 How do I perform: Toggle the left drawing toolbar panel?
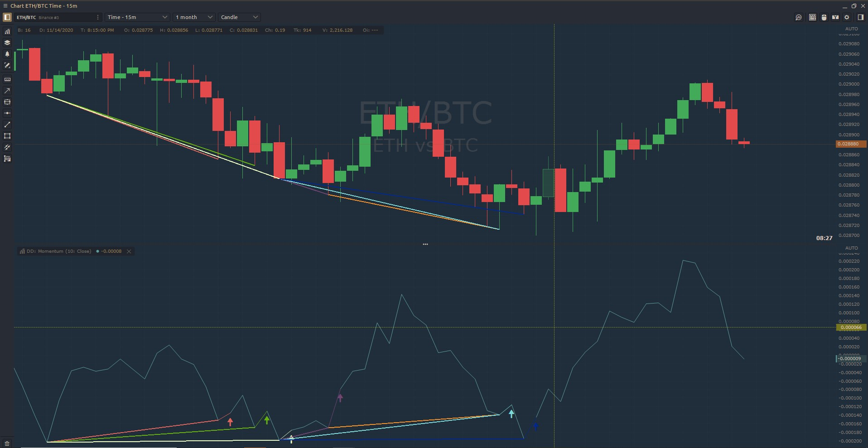point(7,17)
